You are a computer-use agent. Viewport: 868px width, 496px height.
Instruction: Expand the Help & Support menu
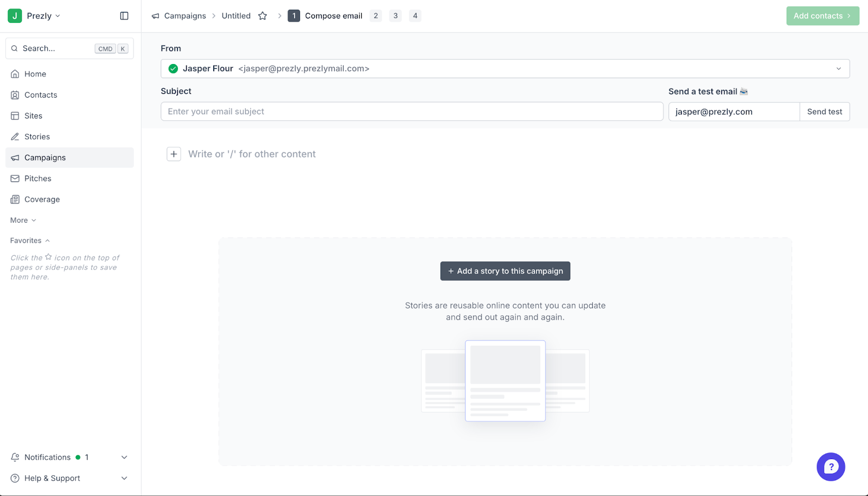pos(124,478)
